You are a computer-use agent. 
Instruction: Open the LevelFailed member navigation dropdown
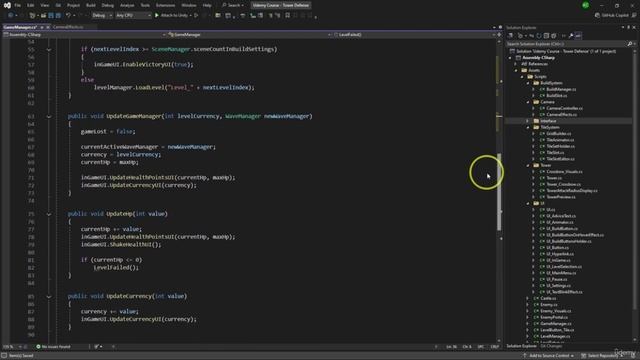[414, 35]
